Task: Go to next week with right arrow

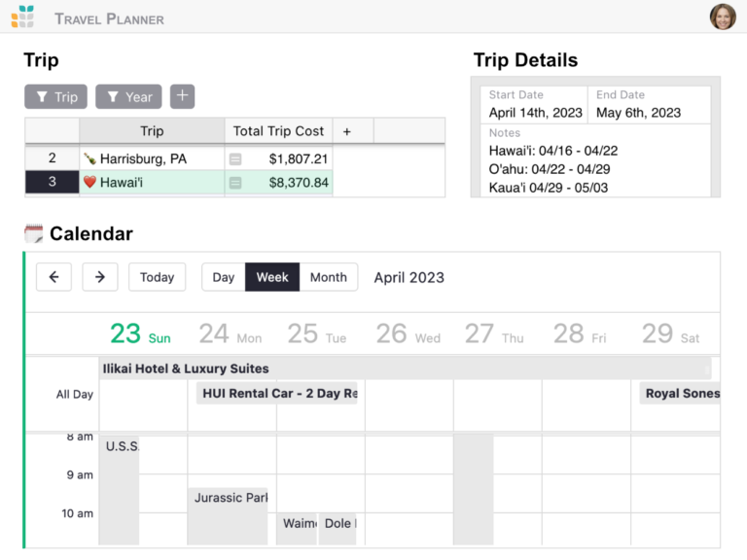Action: pyautogui.click(x=99, y=277)
